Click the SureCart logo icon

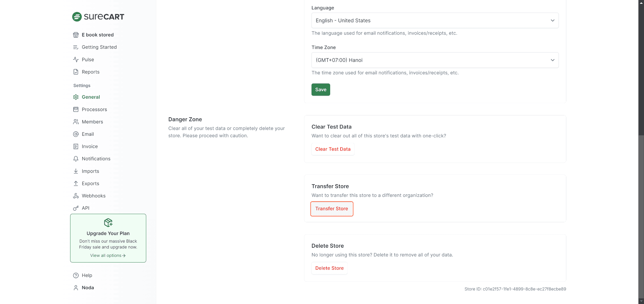pyautogui.click(x=77, y=17)
